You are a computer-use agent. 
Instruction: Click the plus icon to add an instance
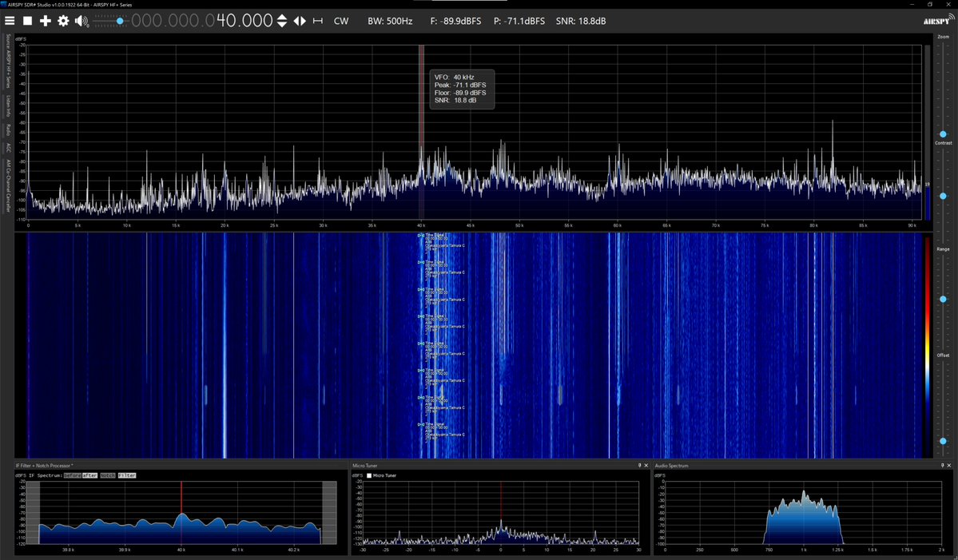click(46, 20)
